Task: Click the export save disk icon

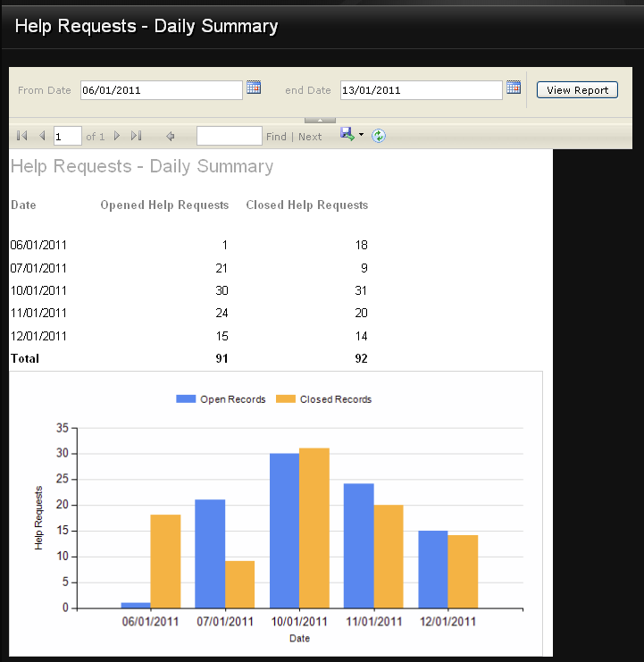Action: coord(347,134)
